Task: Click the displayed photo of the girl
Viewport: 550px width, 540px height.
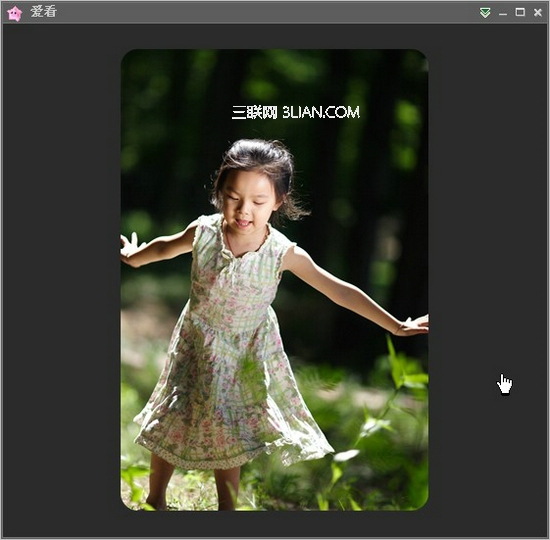Action: pos(274,280)
